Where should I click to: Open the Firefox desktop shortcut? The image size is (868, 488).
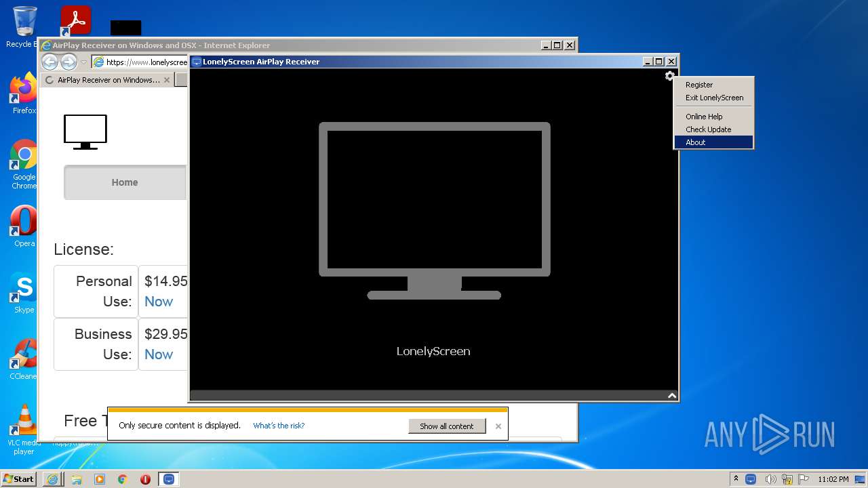pyautogui.click(x=24, y=94)
